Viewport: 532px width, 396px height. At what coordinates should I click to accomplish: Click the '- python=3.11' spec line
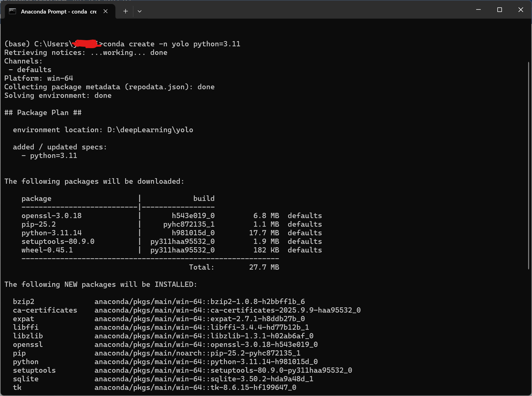point(49,156)
